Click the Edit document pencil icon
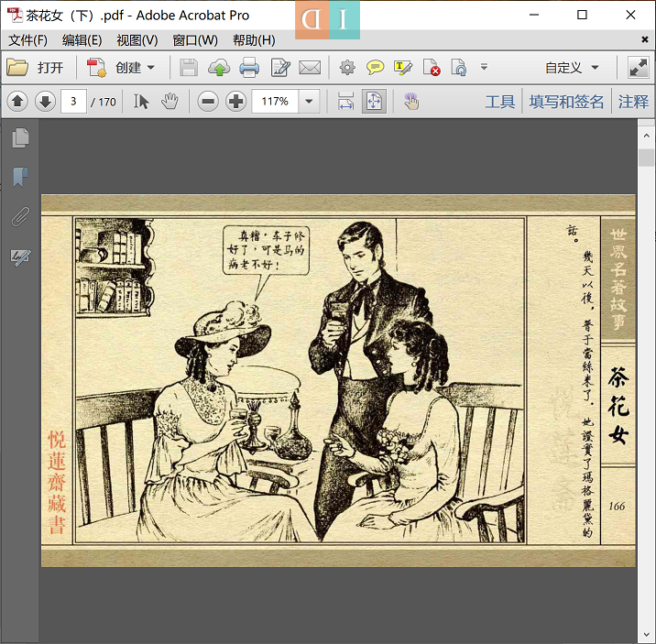This screenshot has width=656, height=644. coord(280,67)
